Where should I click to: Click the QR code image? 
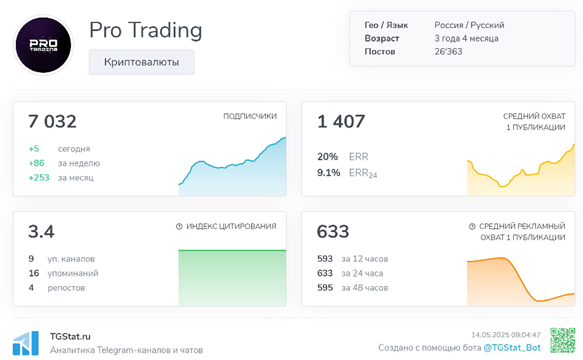(562, 340)
